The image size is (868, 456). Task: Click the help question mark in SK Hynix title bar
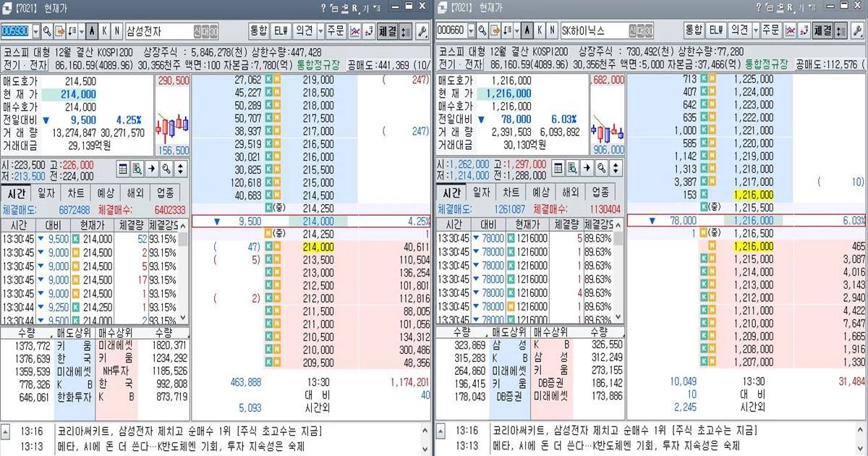tap(758, 7)
